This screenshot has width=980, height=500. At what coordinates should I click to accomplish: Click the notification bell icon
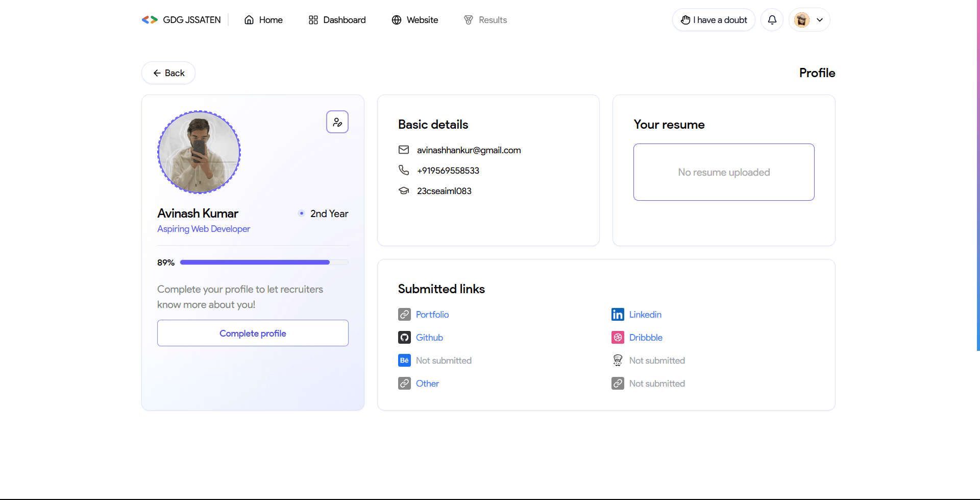(772, 20)
